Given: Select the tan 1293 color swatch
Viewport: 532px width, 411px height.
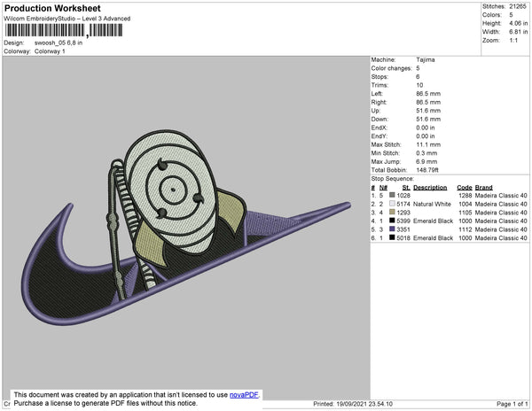Looking at the screenshot, I should click(x=392, y=212).
